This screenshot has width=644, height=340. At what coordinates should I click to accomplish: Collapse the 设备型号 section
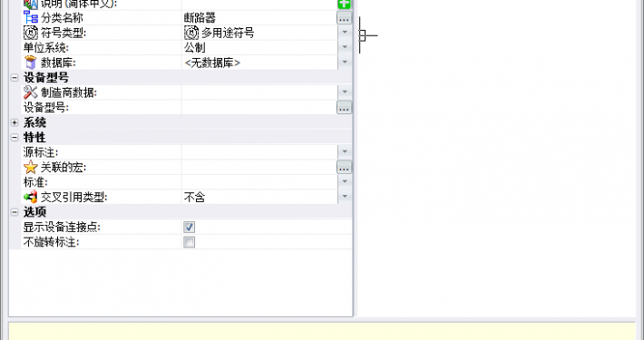(x=15, y=78)
